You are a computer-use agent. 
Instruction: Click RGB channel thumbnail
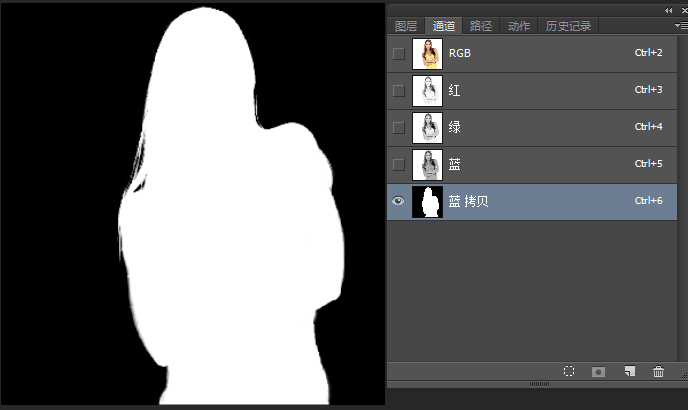click(x=427, y=54)
